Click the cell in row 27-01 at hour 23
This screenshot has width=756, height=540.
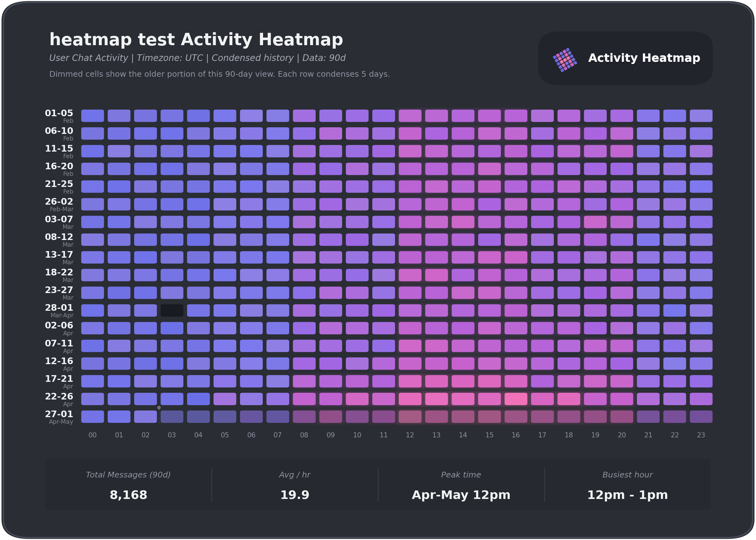pos(701,417)
